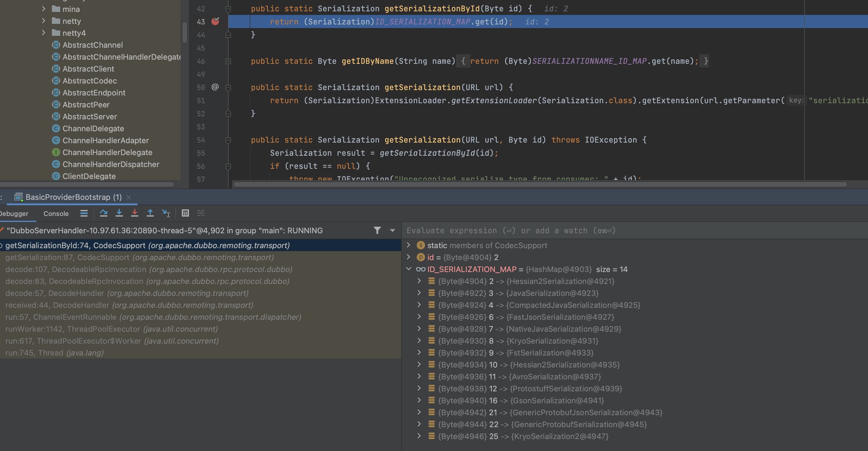Click the ClientDelegate class icon
Image resolution: width=868 pixels, height=451 pixels.
click(x=56, y=176)
